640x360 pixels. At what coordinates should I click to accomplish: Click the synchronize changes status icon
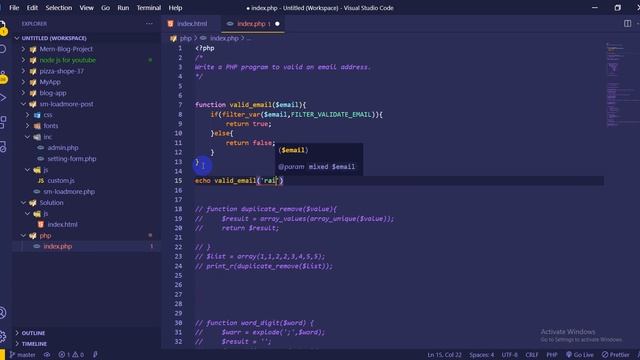pos(47,355)
